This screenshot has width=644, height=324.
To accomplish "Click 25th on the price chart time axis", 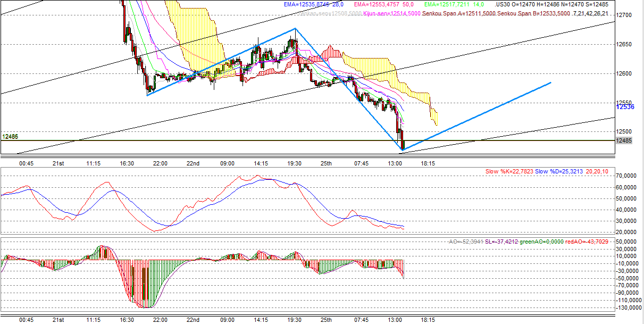I will coord(327,163).
